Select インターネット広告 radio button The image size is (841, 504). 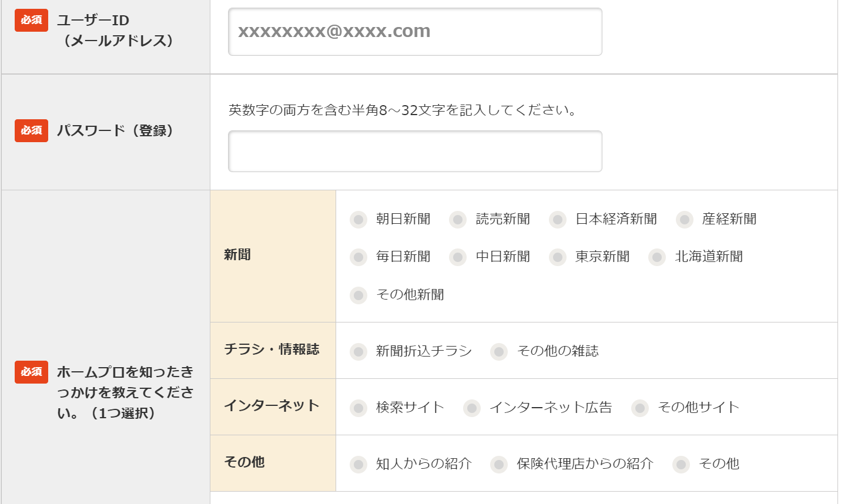472,408
